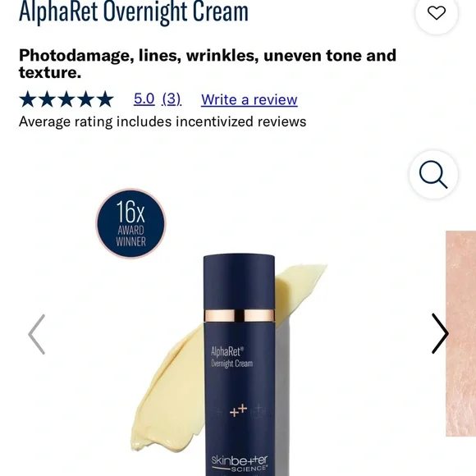Click the first rating star
Viewport: 476px width, 476px height.
coord(28,99)
